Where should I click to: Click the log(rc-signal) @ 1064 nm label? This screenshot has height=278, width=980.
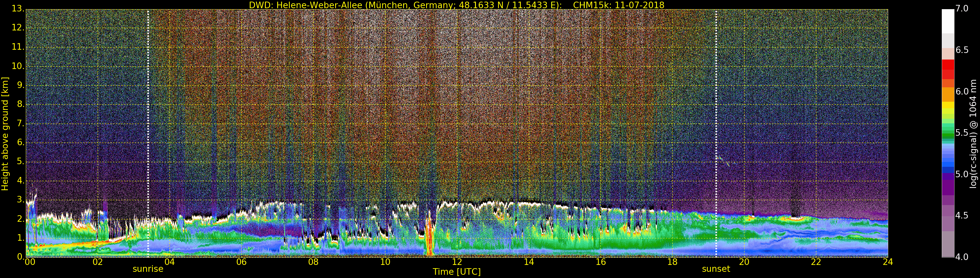pos(973,133)
